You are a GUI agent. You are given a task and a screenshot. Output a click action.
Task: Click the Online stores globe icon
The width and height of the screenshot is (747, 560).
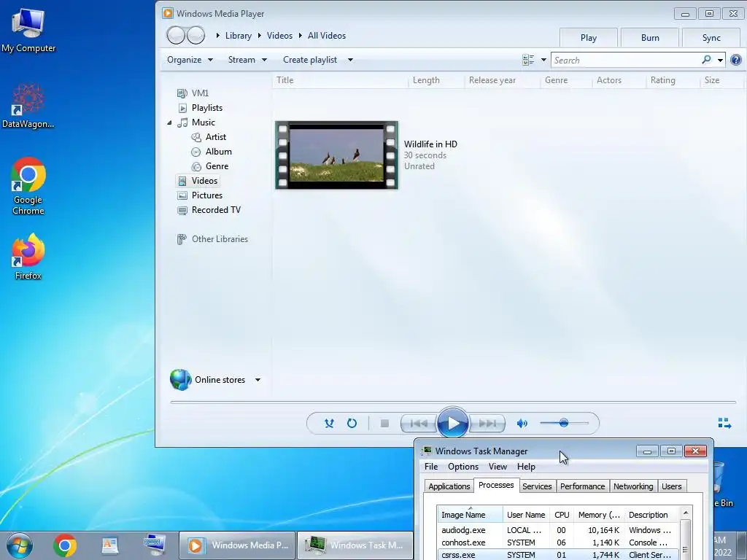181,379
